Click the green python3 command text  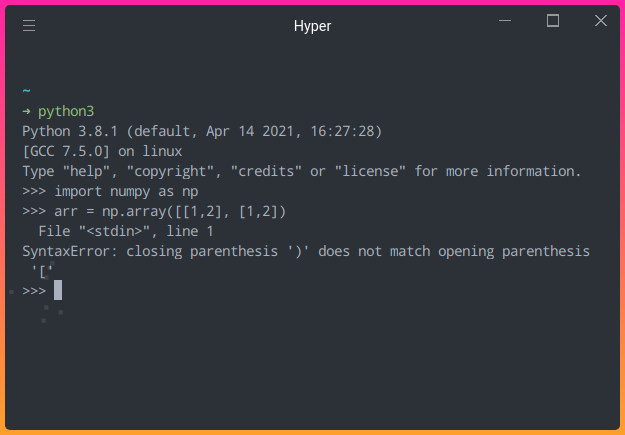pyautogui.click(x=66, y=111)
